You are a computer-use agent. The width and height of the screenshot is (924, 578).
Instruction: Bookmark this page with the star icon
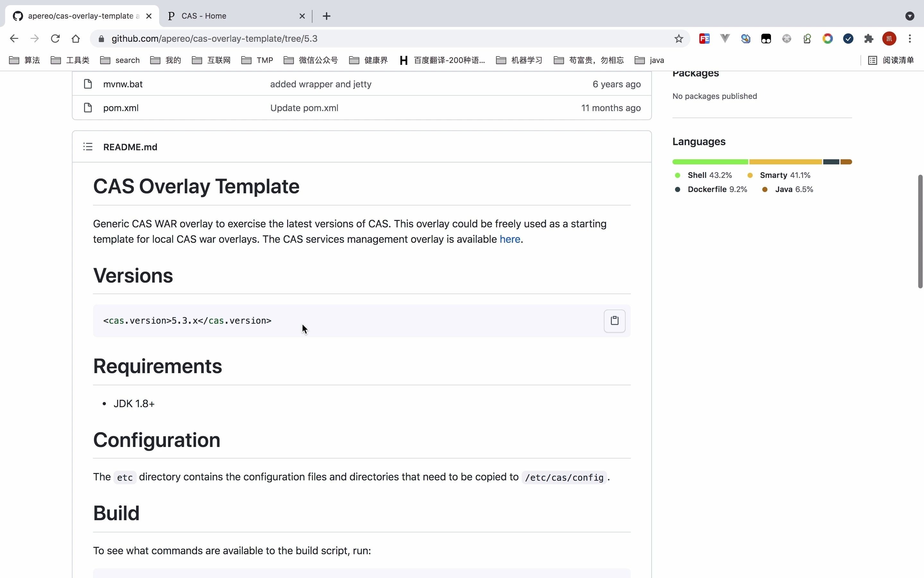coord(679,39)
